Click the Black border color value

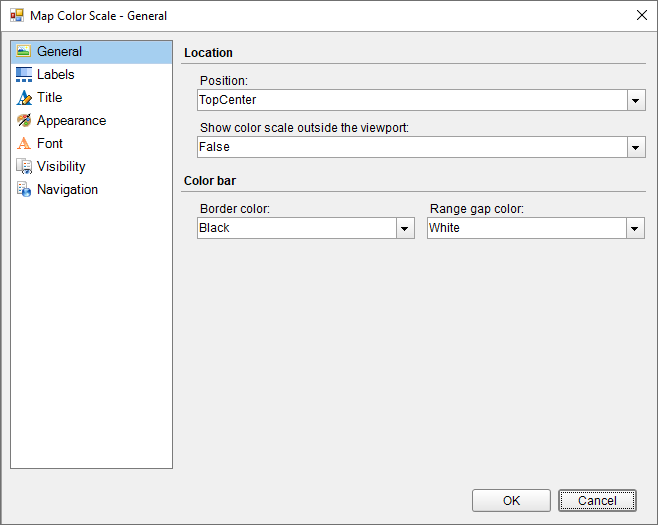[x=215, y=228]
